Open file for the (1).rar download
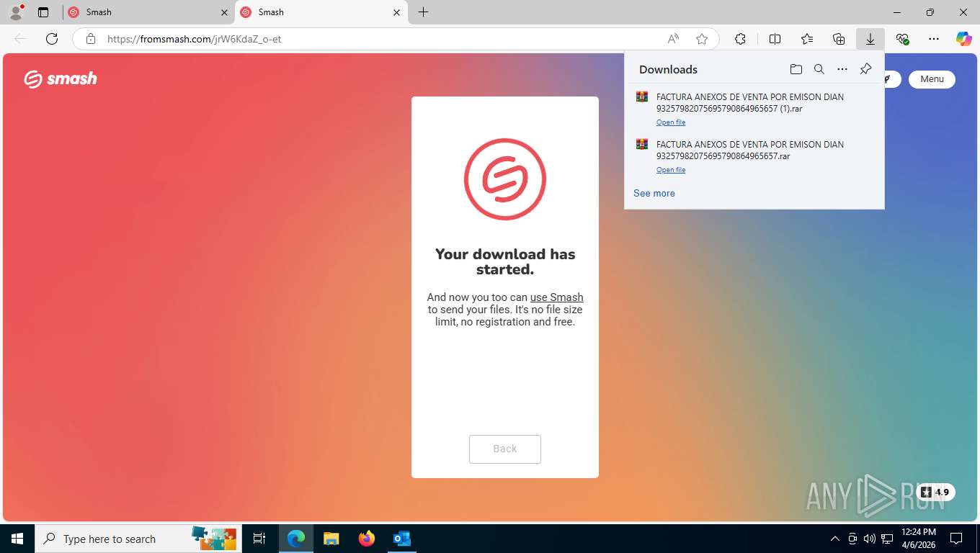The image size is (980, 553). point(671,122)
